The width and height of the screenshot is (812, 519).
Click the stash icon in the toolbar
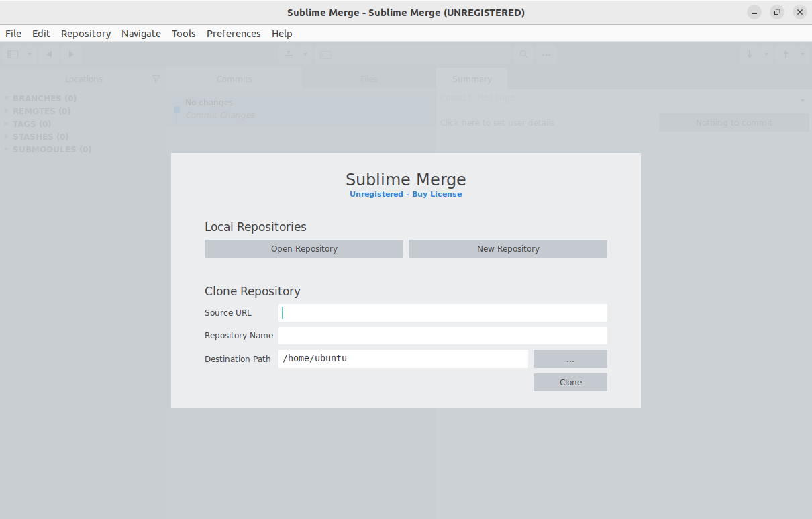[289, 54]
